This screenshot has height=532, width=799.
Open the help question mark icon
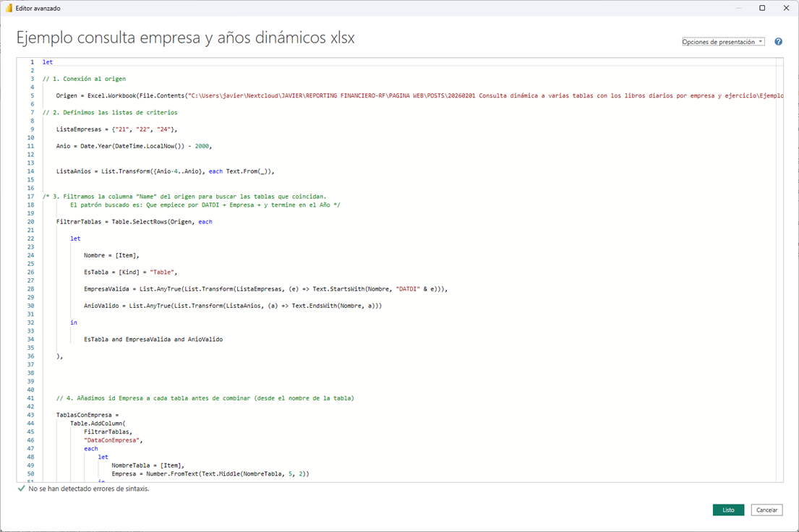[779, 42]
